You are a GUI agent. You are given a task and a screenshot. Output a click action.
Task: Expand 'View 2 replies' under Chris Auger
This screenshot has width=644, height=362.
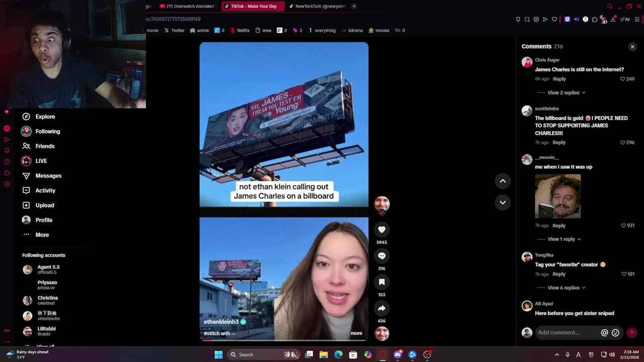566,93
